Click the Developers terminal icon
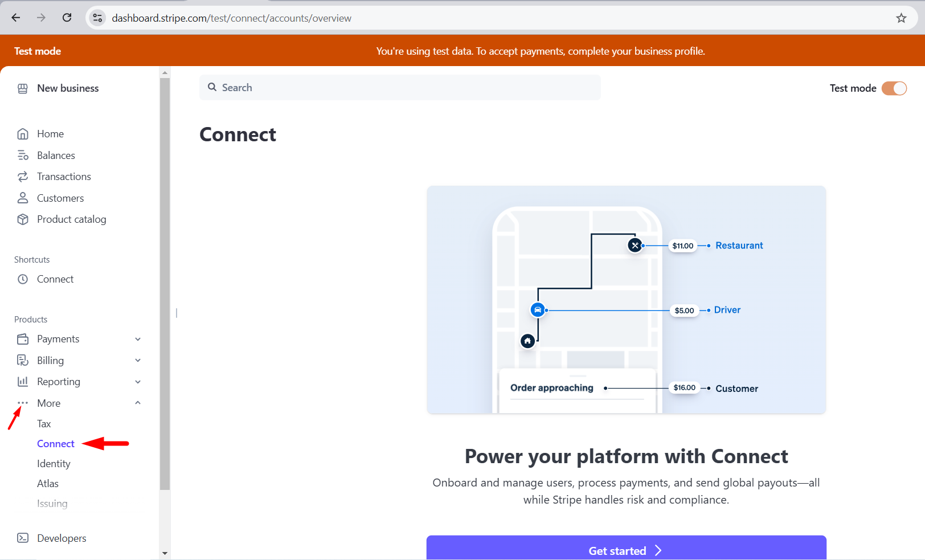This screenshot has height=560, width=925. (x=23, y=538)
